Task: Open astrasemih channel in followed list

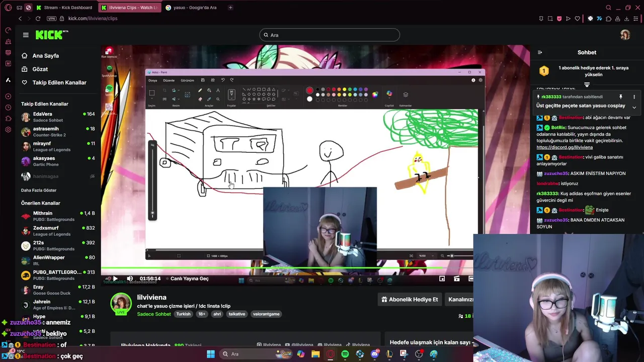Action: (x=58, y=132)
